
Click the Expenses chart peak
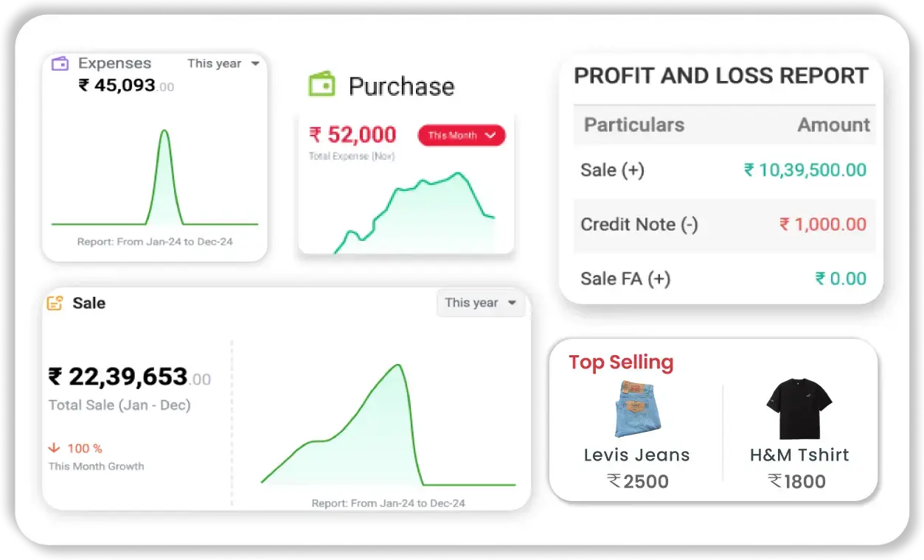click(x=164, y=132)
